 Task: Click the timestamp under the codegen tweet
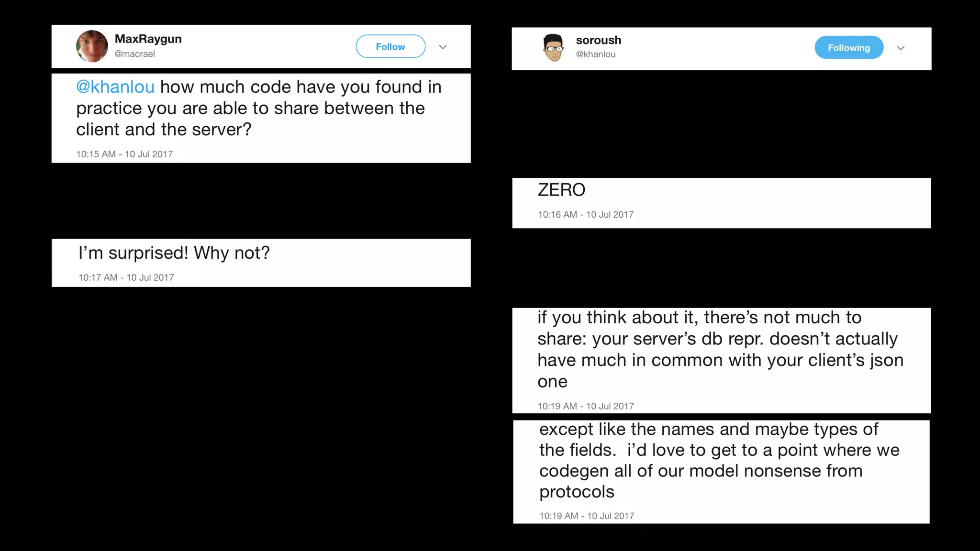tap(586, 516)
